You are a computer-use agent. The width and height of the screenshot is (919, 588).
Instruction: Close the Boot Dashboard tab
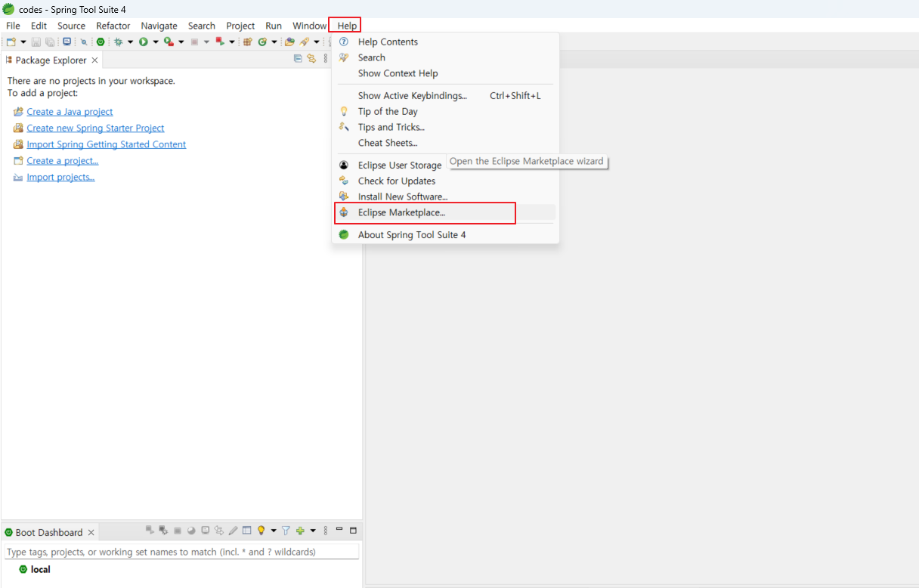(x=91, y=532)
